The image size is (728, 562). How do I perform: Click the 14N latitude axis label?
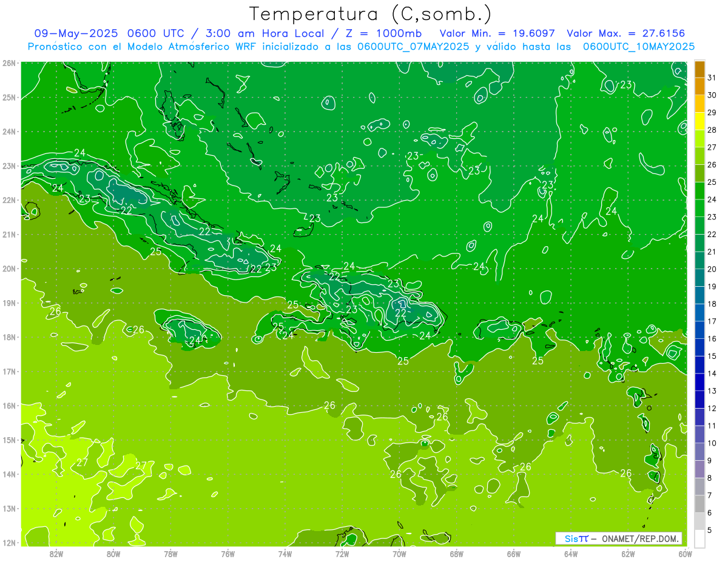click(x=9, y=474)
